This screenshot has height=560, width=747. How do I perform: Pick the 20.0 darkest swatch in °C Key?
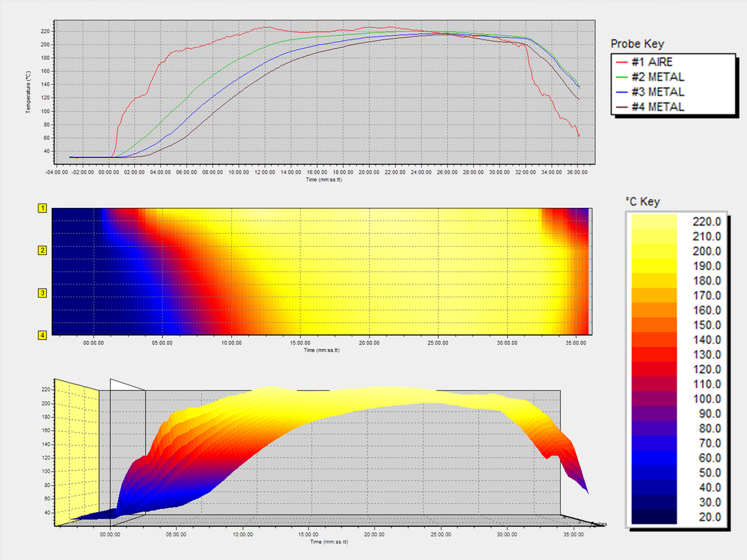[x=654, y=517]
